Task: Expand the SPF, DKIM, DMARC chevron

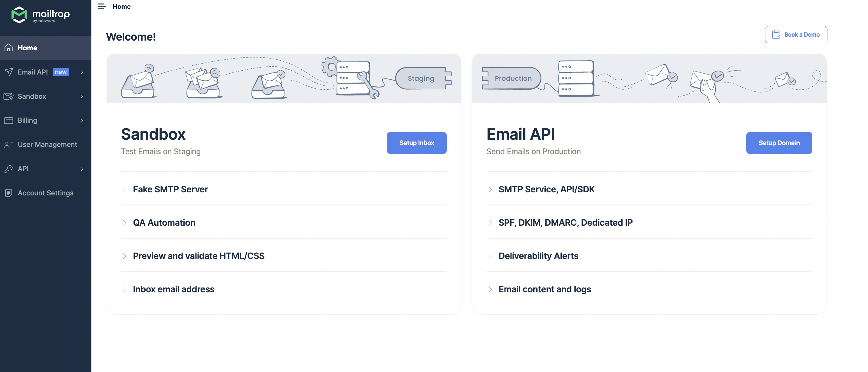Action: pyautogui.click(x=490, y=223)
